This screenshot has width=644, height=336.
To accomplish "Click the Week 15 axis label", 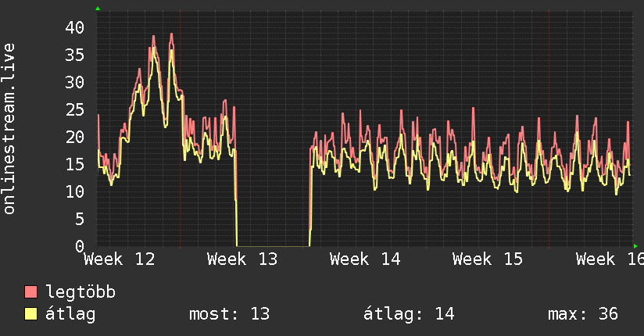I will pos(488,259).
